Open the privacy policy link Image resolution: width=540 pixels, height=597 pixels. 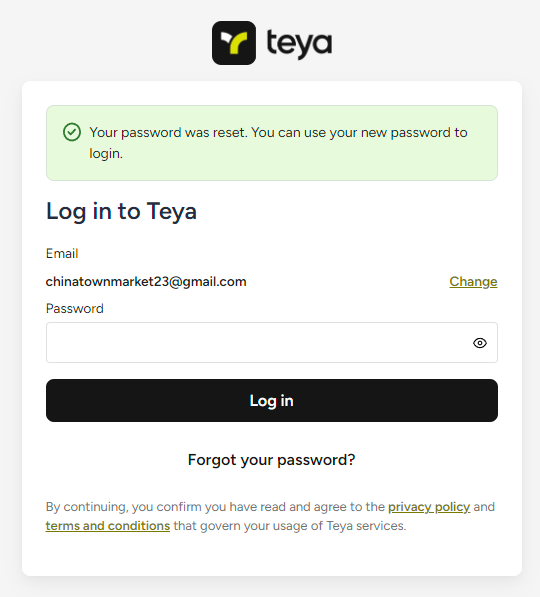click(x=429, y=507)
